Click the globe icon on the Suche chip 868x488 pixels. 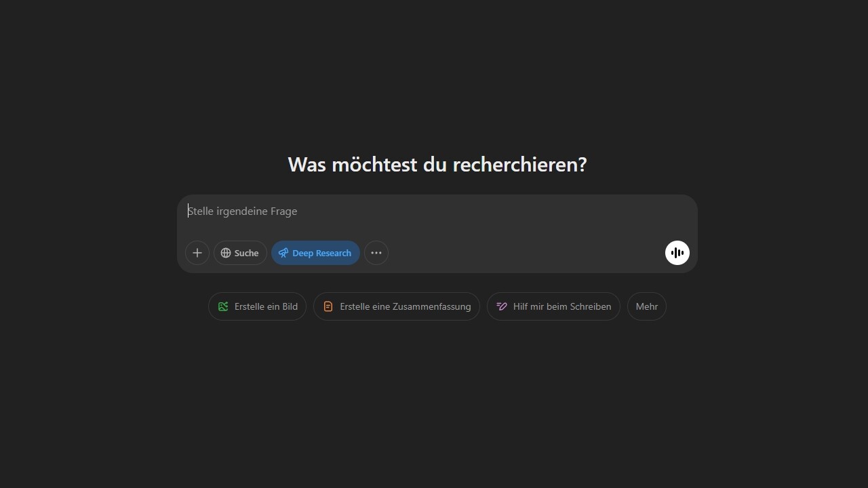[226, 253]
